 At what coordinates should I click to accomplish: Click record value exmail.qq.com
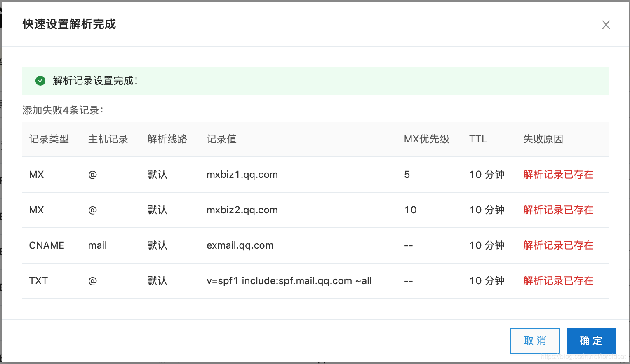240,245
